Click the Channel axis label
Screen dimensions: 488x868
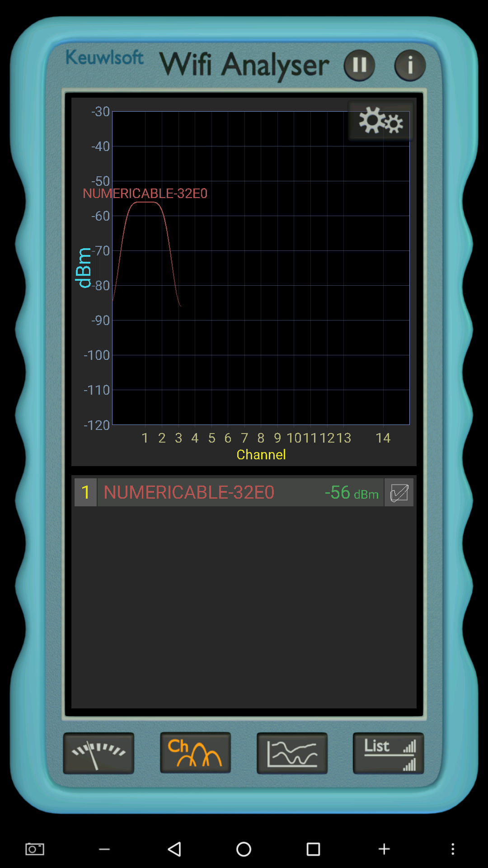point(261,455)
